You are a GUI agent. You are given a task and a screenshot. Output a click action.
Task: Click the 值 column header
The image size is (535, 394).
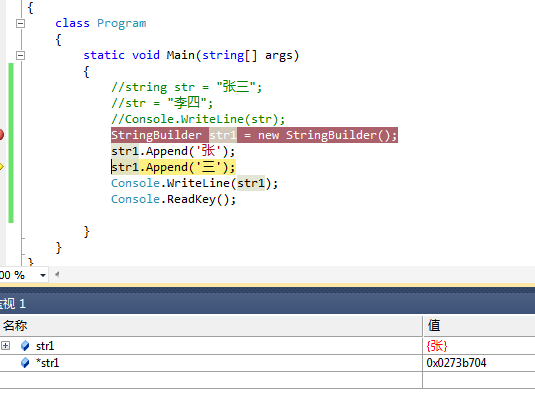click(x=479, y=325)
